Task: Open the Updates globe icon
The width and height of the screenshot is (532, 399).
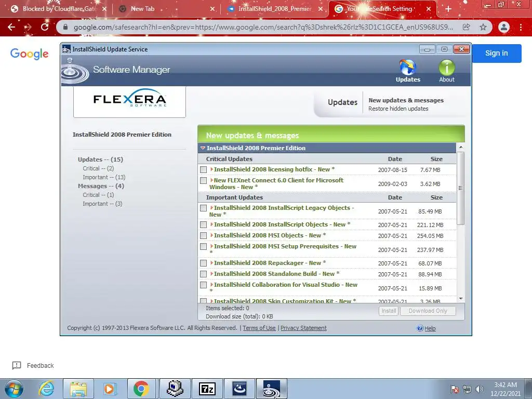Action: pos(408,67)
